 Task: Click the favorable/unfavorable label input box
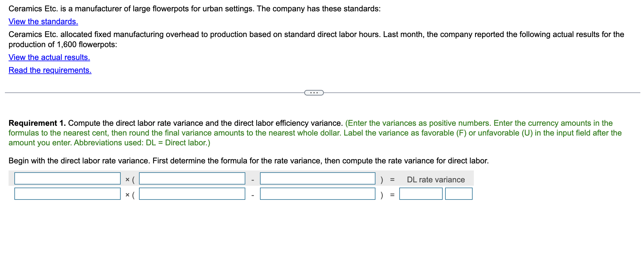tap(459, 194)
